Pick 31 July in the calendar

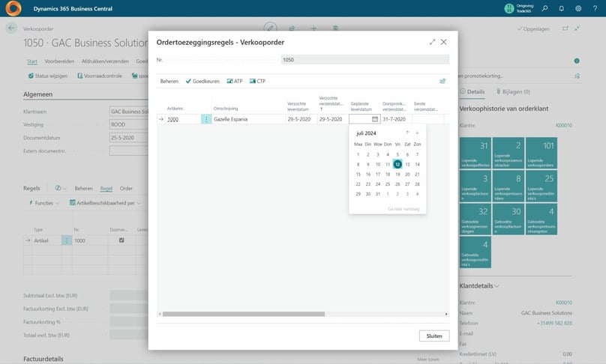pyautogui.click(x=377, y=194)
